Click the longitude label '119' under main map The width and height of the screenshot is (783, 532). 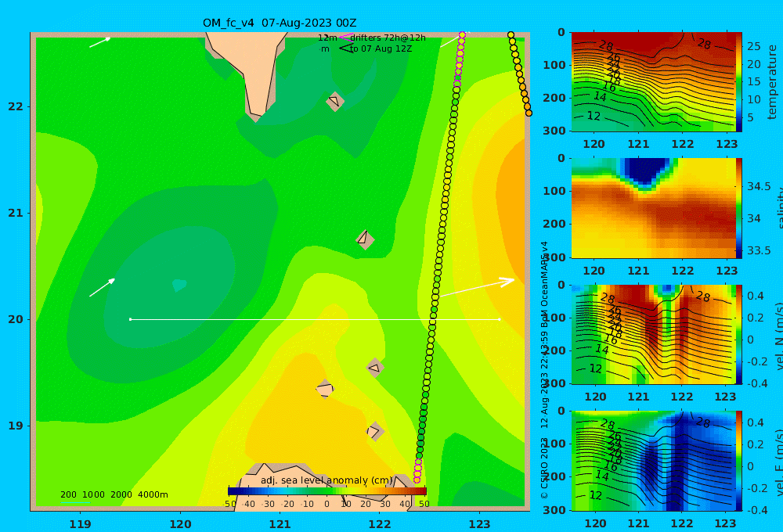tap(81, 524)
